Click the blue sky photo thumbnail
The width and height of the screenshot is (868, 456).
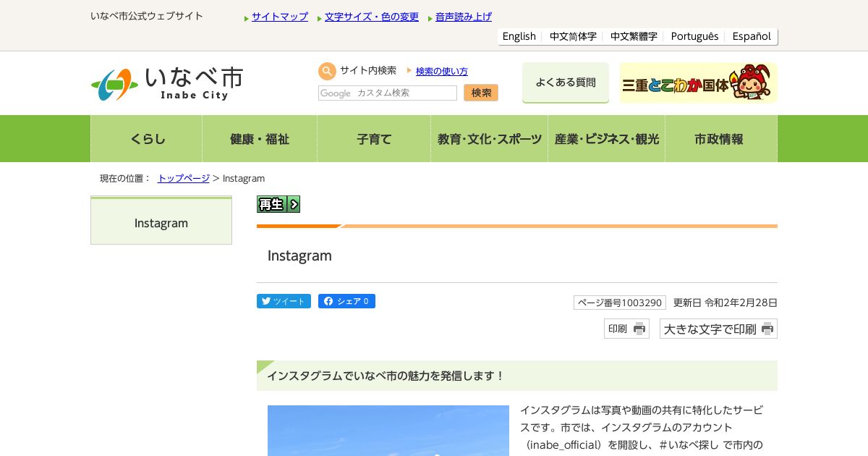click(388, 431)
